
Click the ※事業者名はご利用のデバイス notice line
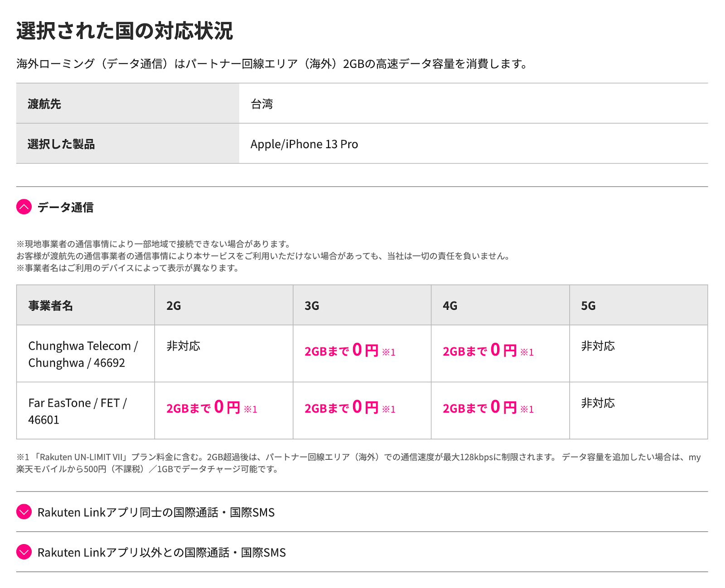pyautogui.click(x=128, y=268)
